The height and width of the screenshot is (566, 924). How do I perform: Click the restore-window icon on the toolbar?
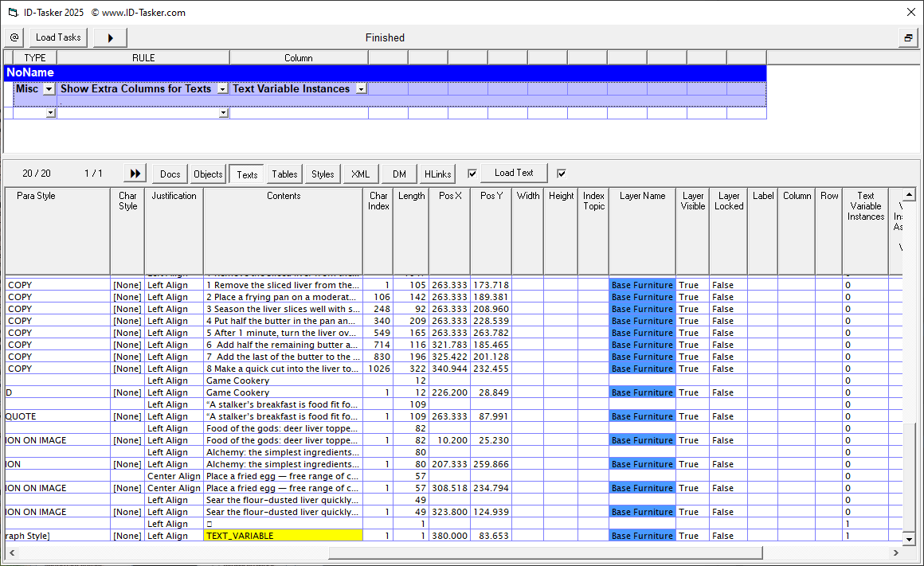pos(907,37)
